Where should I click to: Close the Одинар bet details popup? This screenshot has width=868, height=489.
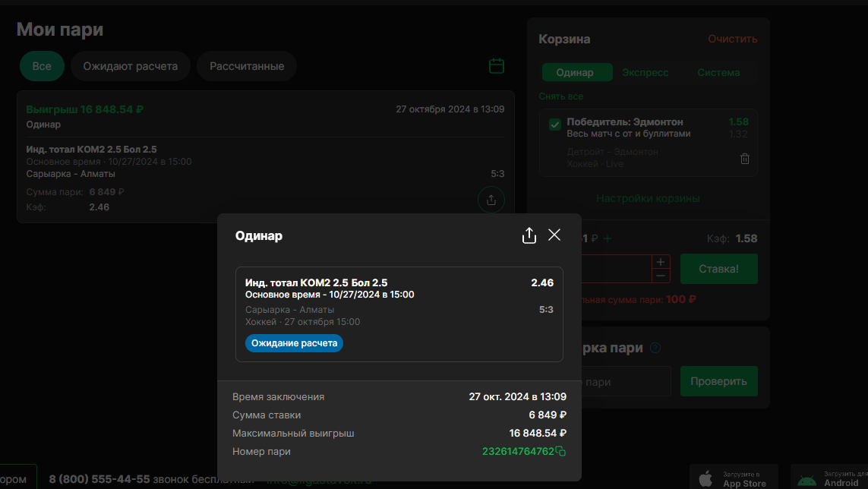(554, 235)
